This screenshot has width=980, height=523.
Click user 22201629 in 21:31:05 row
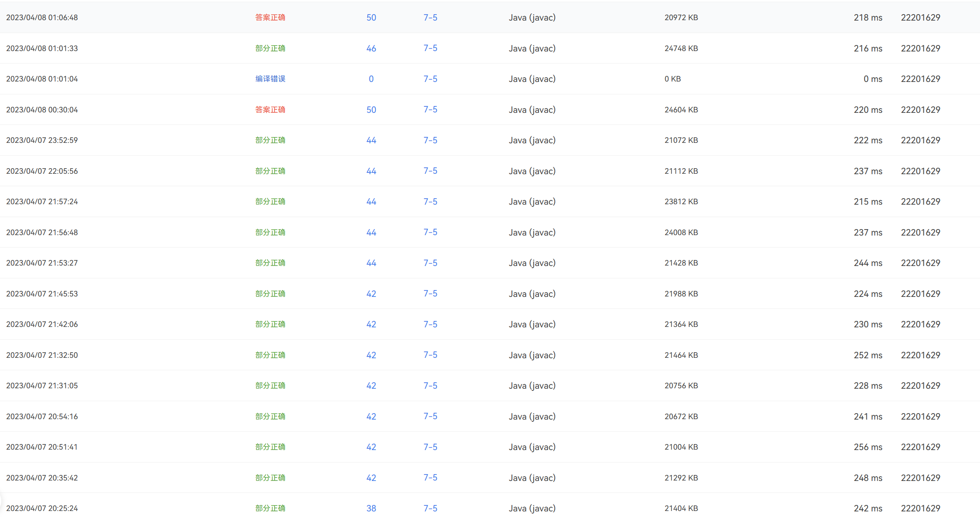(x=920, y=386)
